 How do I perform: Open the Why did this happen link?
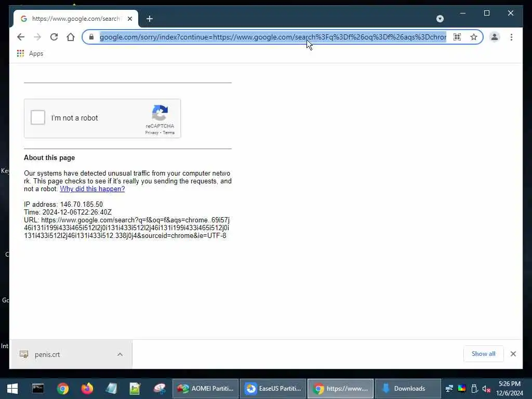click(x=92, y=189)
